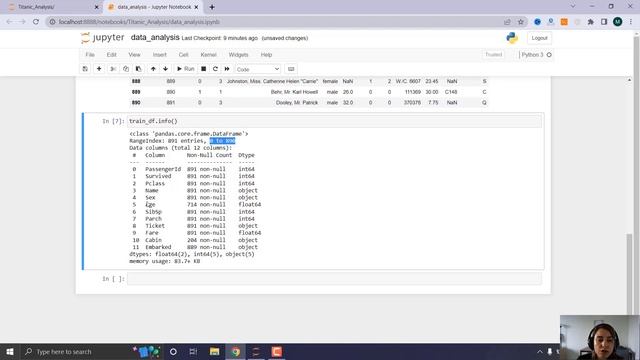Open Task View on the taskbar

click(x=193, y=351)
